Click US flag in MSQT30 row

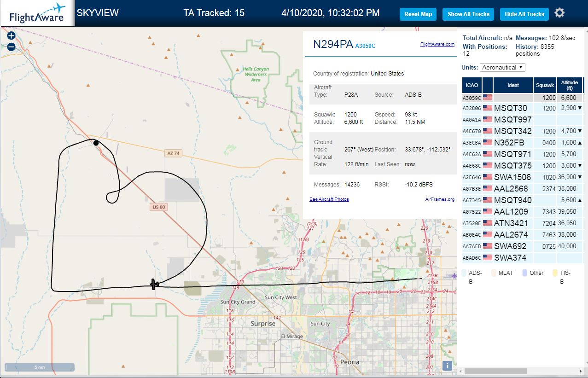click(x=488, y=108)
